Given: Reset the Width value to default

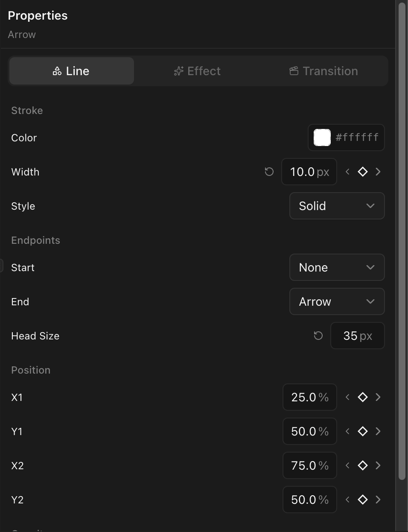Looking at the screenshot, I should coord(269,172).
